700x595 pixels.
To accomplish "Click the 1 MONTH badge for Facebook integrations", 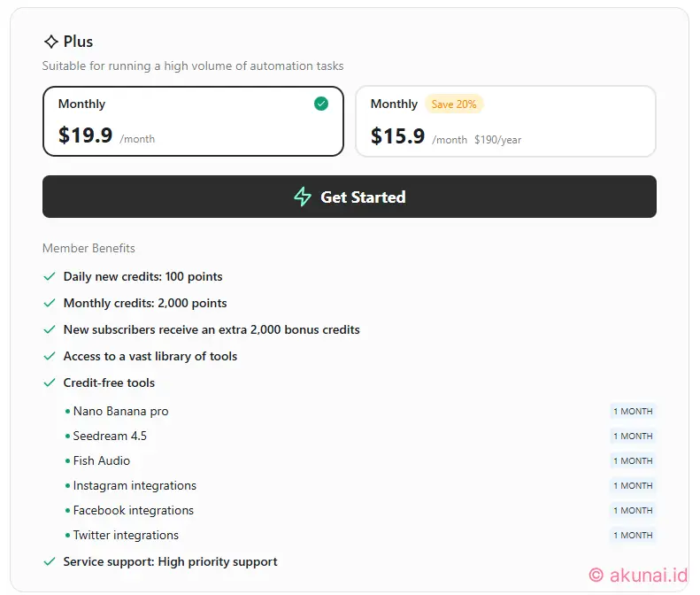I will coord(633,510).
